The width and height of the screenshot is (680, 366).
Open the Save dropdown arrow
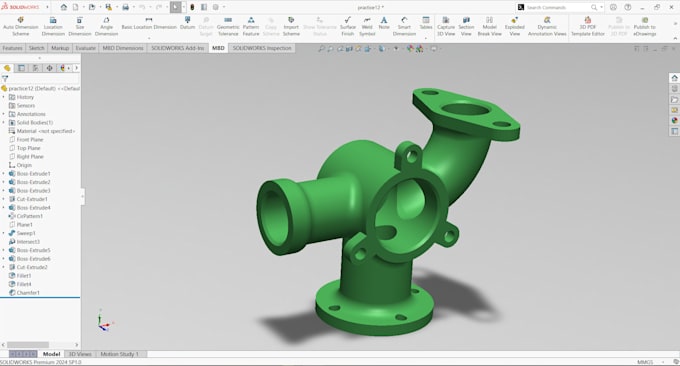117,7
